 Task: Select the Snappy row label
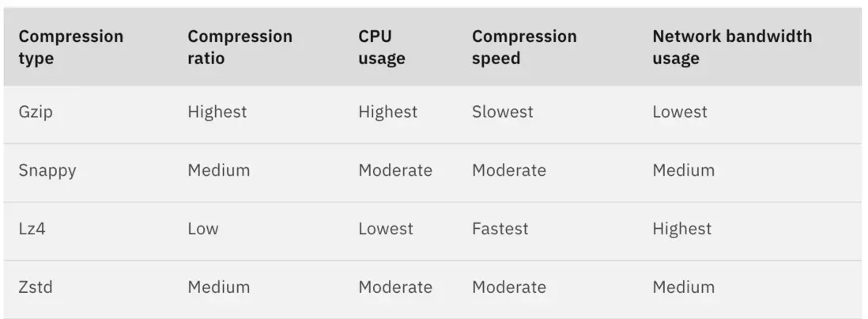tap(47, 171)
